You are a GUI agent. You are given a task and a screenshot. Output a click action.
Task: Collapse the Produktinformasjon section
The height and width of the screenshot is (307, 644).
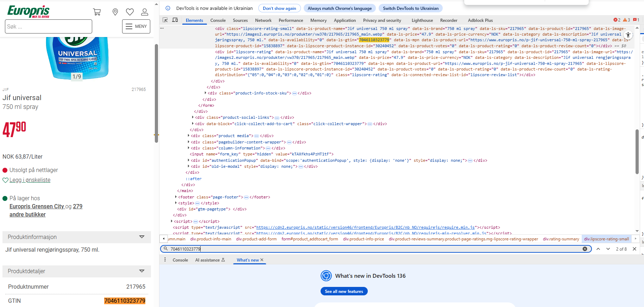[77, 237]
